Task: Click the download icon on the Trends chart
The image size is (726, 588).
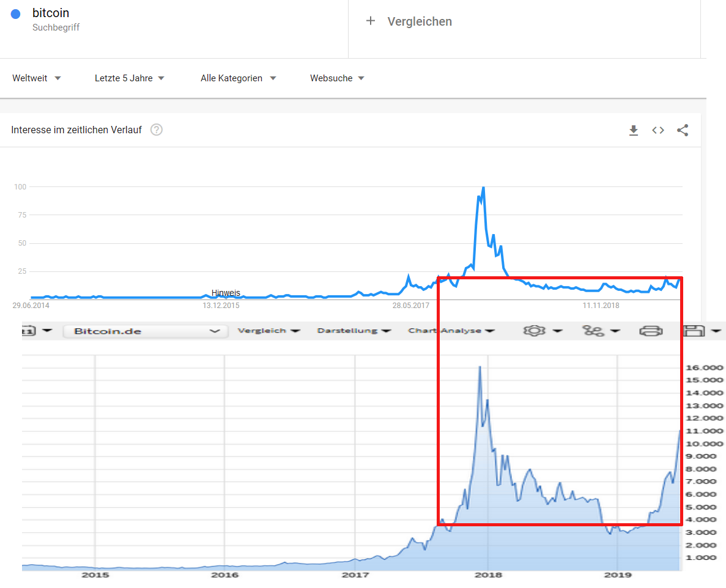Action: pyautogui.click(x=634, y=130)
